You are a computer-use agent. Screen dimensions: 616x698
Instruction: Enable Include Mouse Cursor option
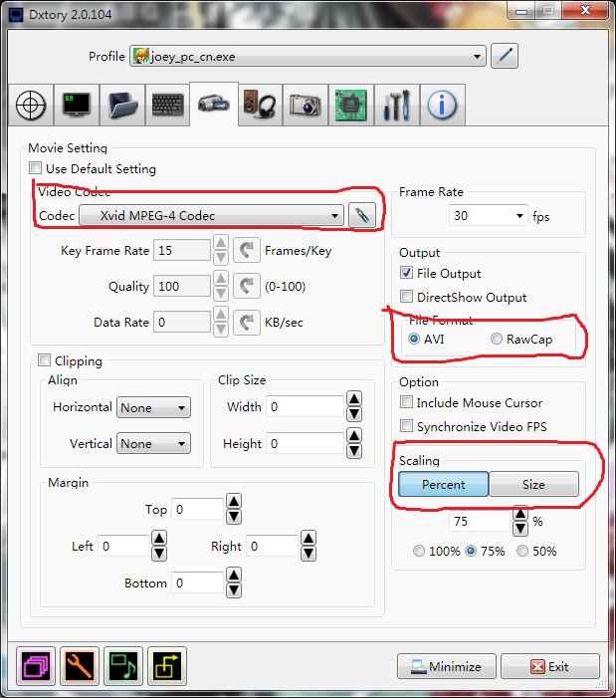406,402
